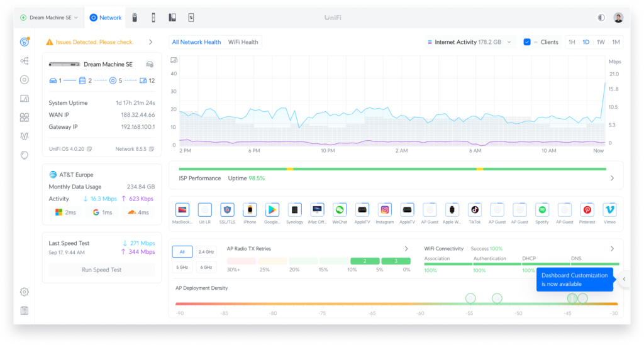Uncheck the Clients checkbox
This screenshot has width=644, height=345.
527,42
